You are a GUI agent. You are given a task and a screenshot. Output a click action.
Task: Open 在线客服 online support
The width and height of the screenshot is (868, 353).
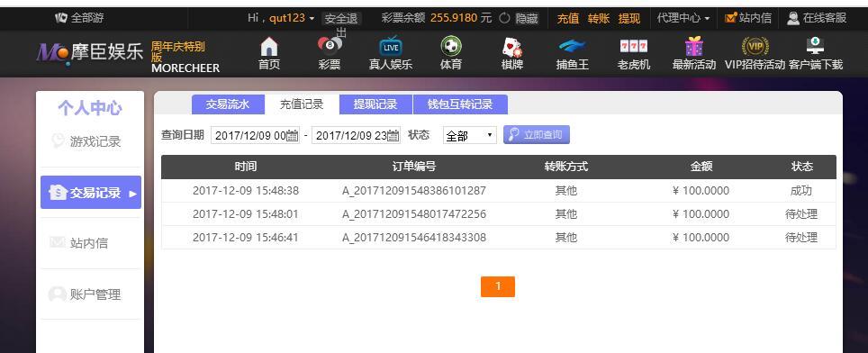point(817,18)
